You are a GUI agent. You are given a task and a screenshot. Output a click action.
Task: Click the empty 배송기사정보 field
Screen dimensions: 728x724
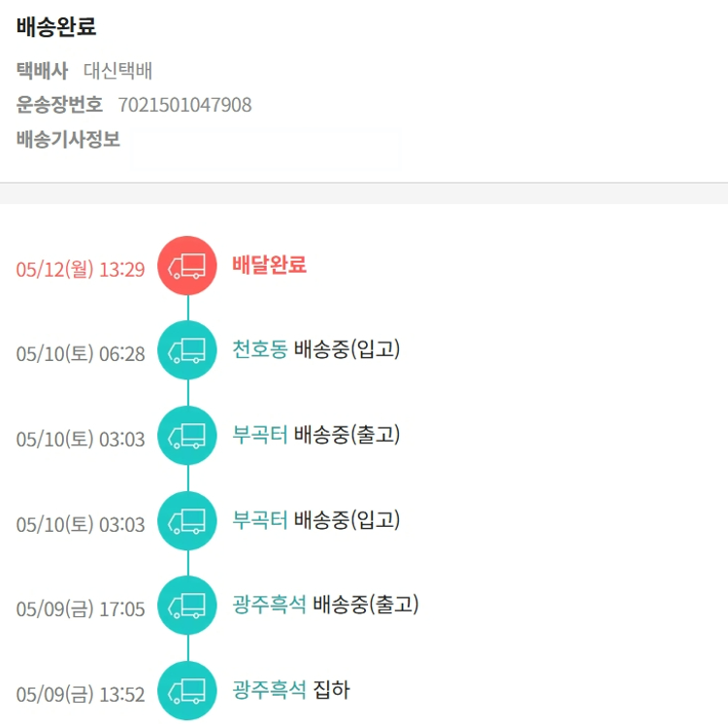coord(265,149)
